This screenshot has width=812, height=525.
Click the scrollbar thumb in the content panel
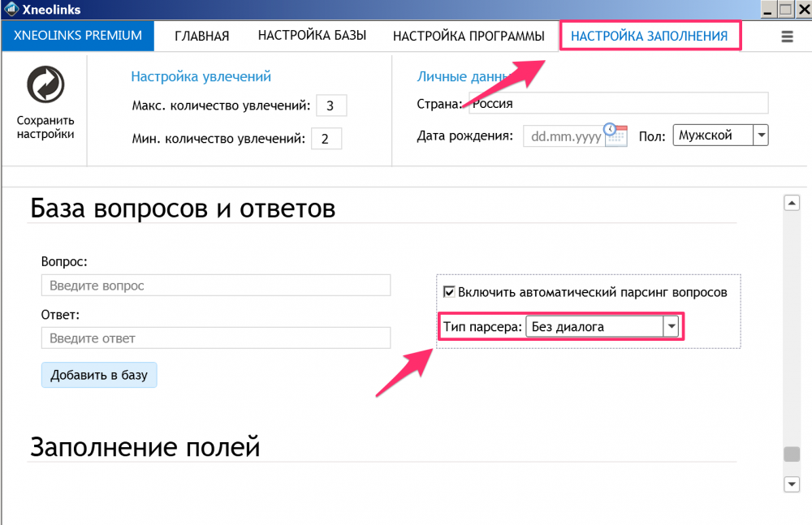pyautogui.click(x=792, y=454)
